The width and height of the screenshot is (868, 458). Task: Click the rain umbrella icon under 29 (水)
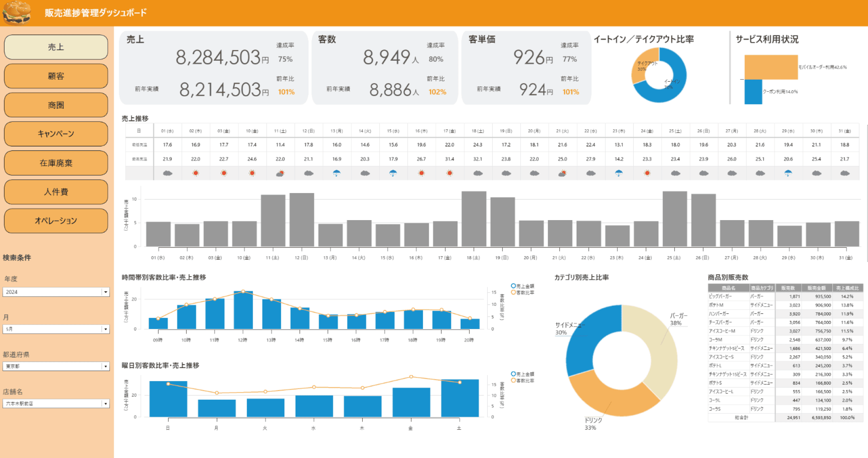click(788, 173)
